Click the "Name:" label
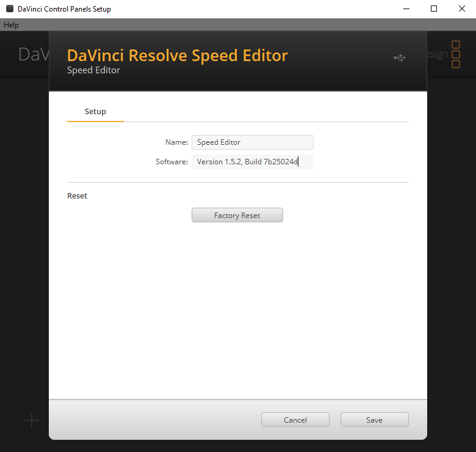The image size is (476, 452). coord(176,142)
